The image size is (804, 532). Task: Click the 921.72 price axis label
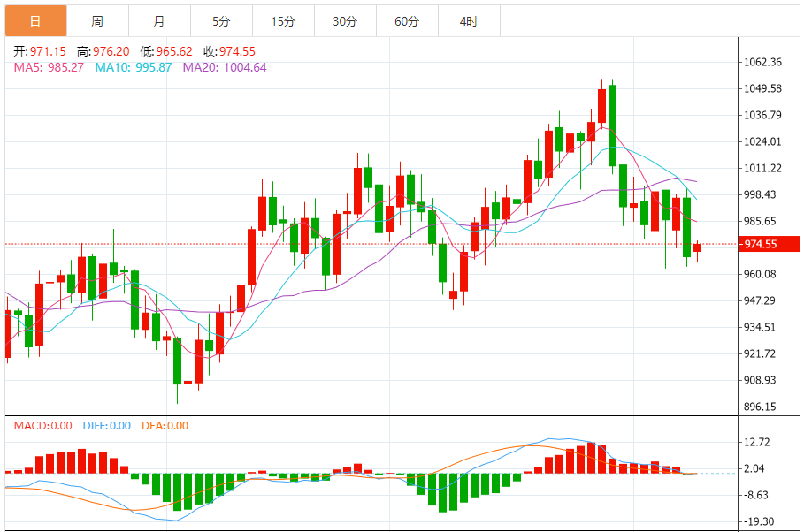click(x=760, y=353)
